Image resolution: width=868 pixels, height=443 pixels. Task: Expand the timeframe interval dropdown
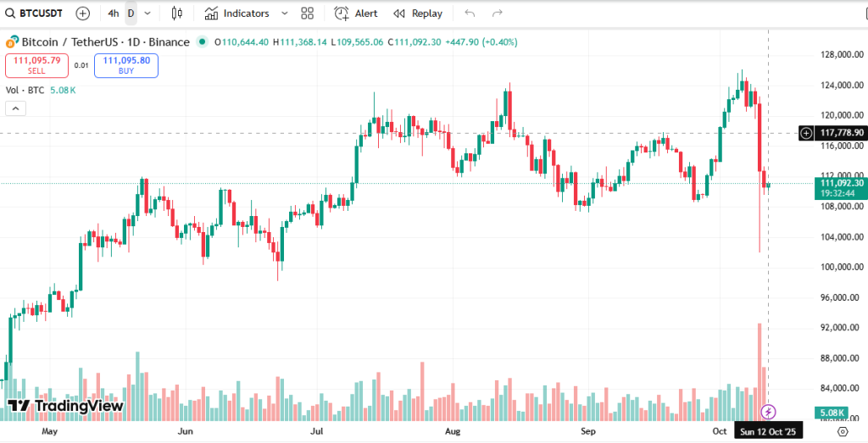148,14
